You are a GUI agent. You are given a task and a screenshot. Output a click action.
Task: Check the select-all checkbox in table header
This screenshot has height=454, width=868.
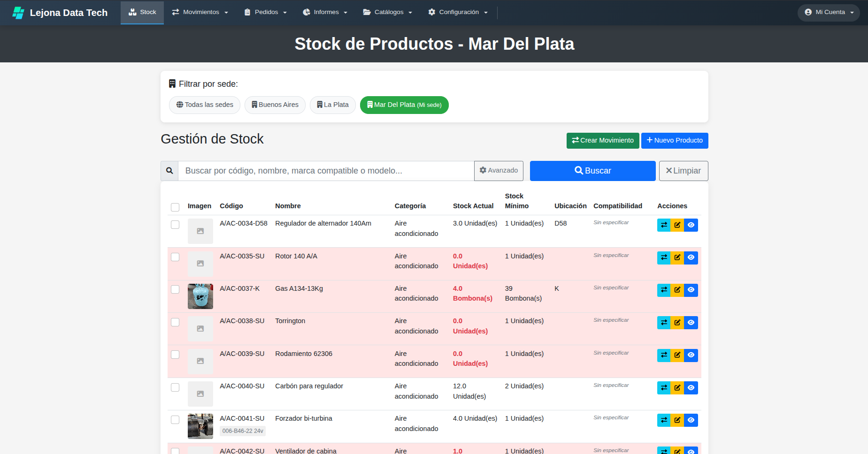point(175,207)
